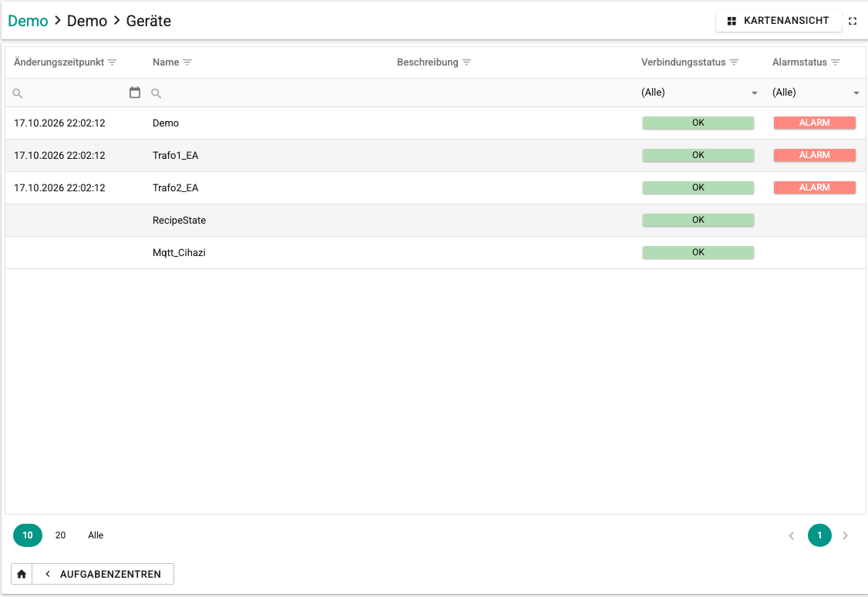This screenshot has width=868, height=597.
Task: Go back to Aufgabenzentren
Action: point(103,574)
